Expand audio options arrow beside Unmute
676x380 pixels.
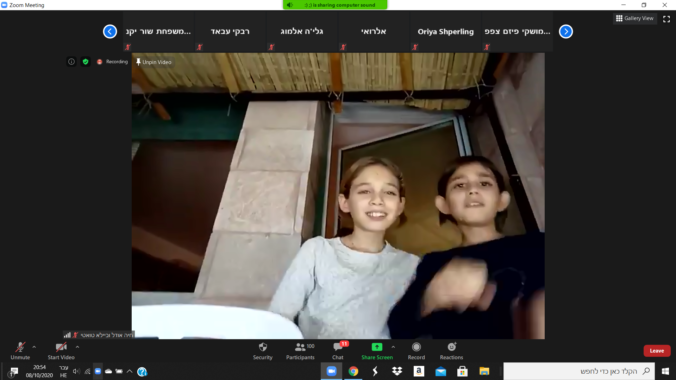[34, 347]
